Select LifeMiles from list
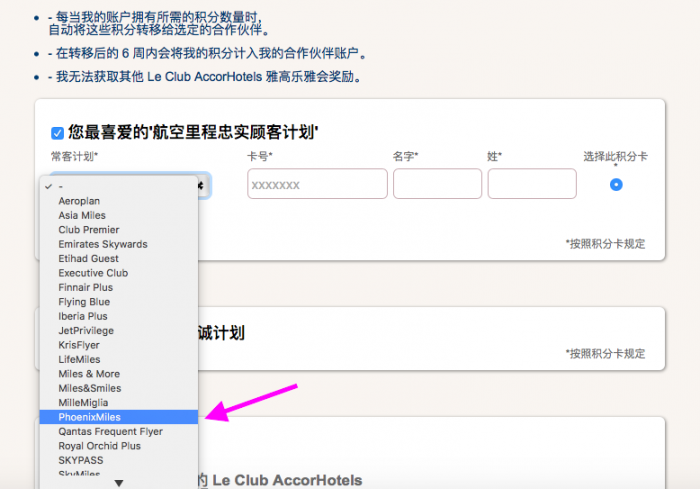The height and width of the screenshot is (489, 700). coord(119,359)
